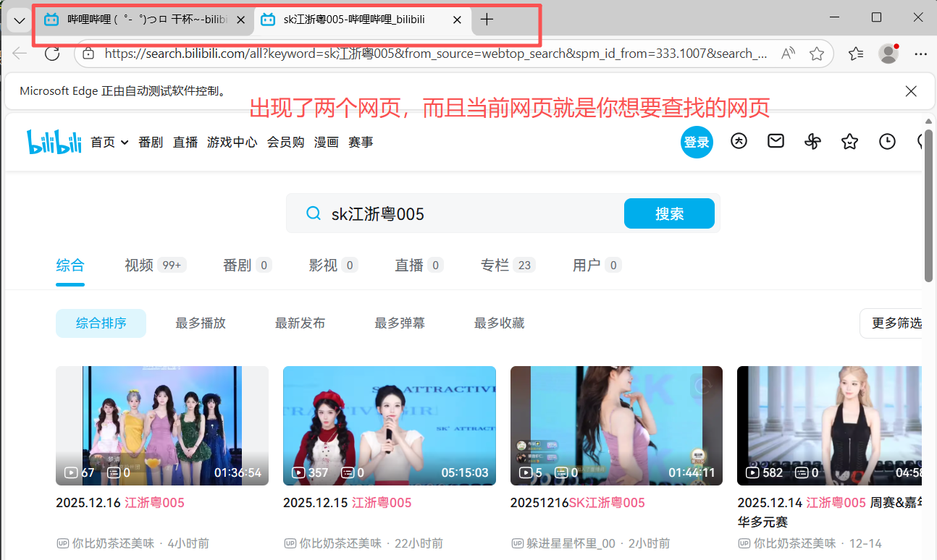This screenshot has width=937, height=560.
Task: Click the blue 搜索 button
Action: (x=669, y=213)
